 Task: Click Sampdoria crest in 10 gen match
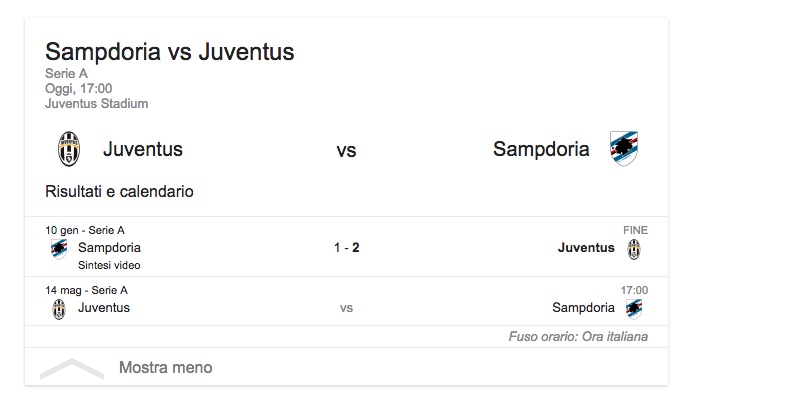(60, 248)
